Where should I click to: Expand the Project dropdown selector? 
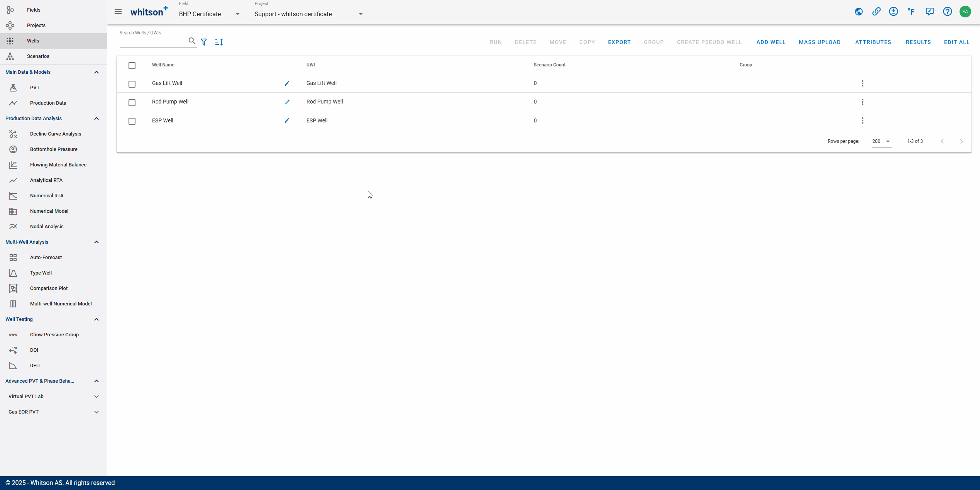click(361, 14)
